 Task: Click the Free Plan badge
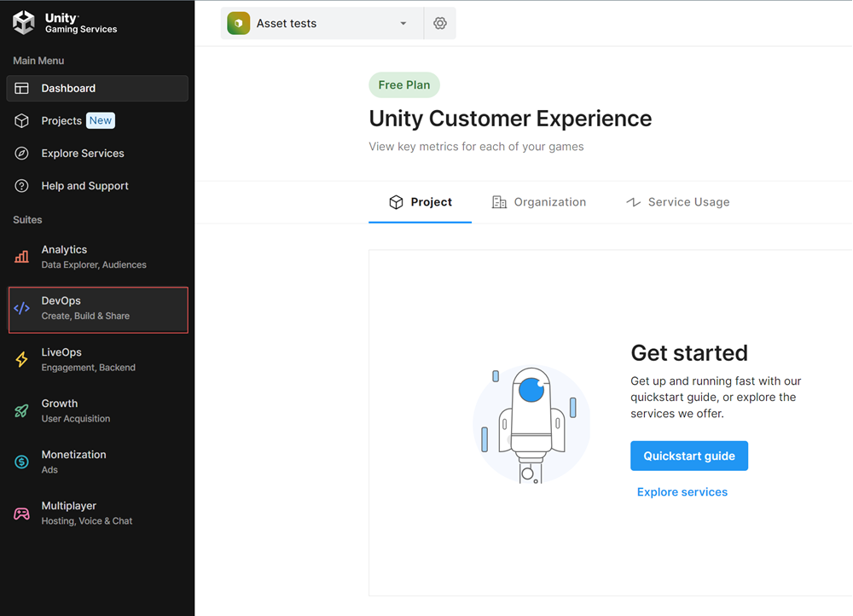coord(404,85)
